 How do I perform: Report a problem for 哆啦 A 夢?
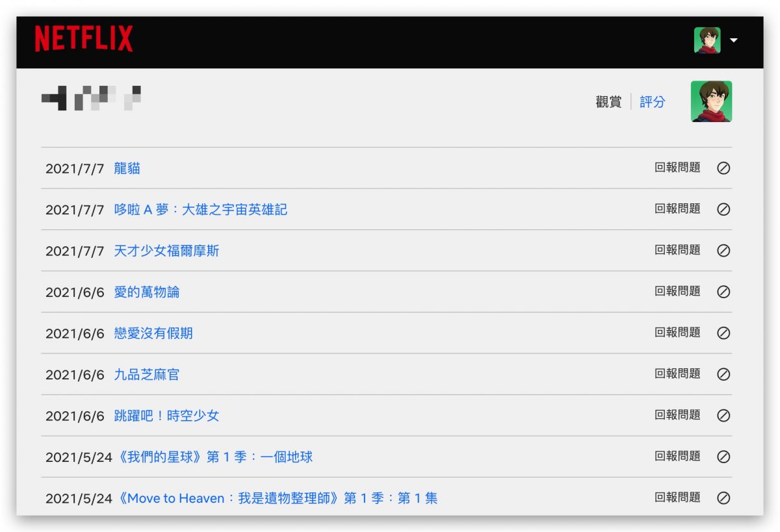point(677,209)
